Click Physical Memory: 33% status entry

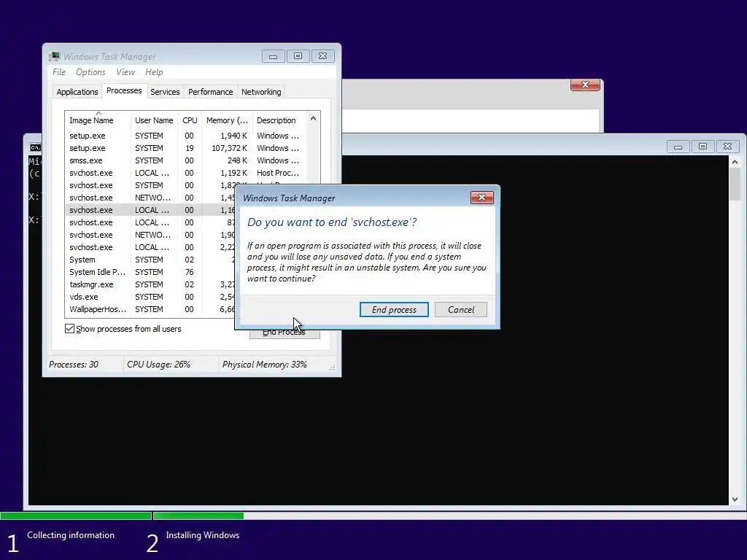[x=264, y=365]
